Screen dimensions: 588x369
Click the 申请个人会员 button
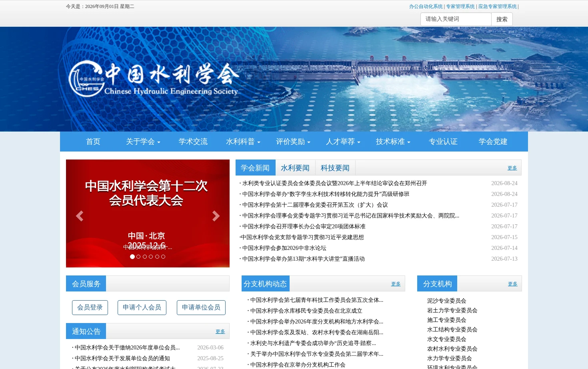(x=142, y=307)
